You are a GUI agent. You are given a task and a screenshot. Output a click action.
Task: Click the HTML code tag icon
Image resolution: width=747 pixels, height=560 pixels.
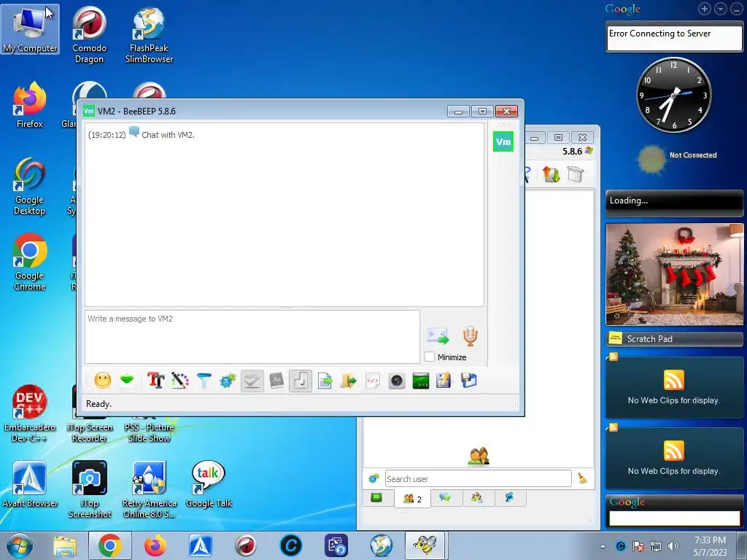(x=373, y=381)
